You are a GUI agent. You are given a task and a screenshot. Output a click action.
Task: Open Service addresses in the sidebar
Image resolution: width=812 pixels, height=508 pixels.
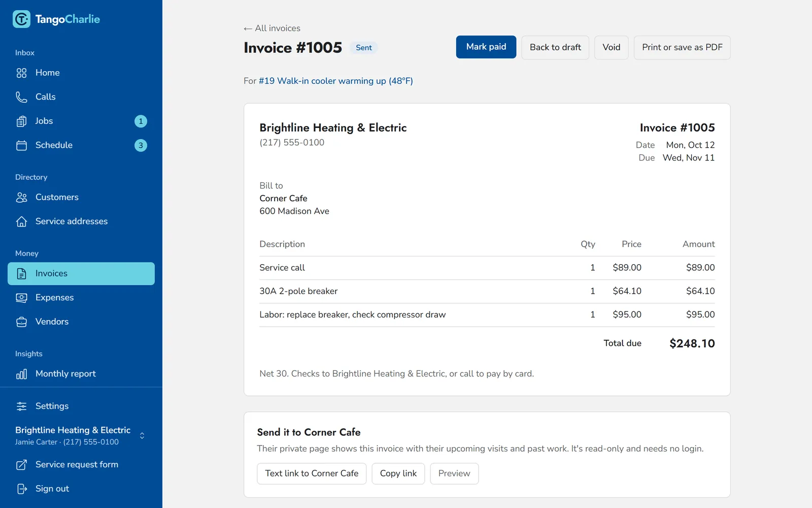(x=81, y=221)
